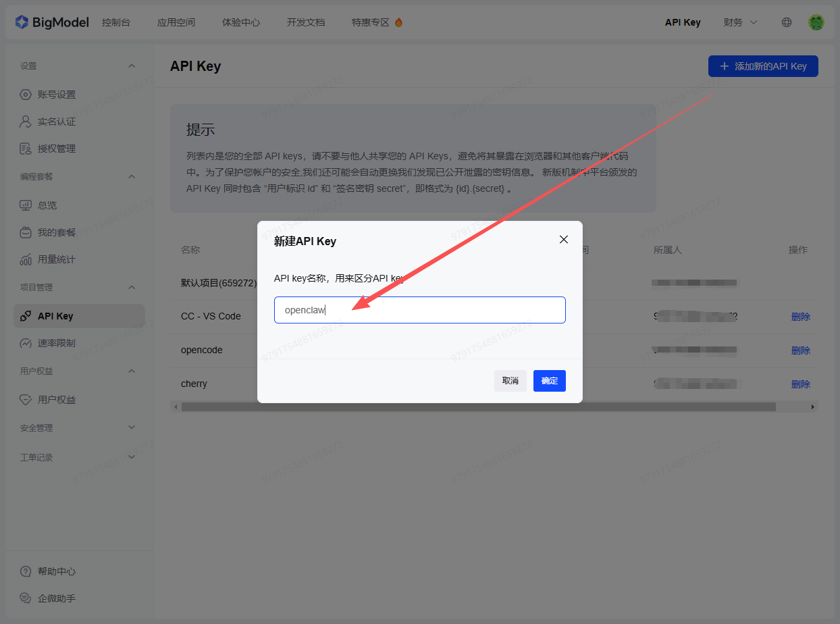Close the 新建API Key dialog

click(x=564, y=240)
